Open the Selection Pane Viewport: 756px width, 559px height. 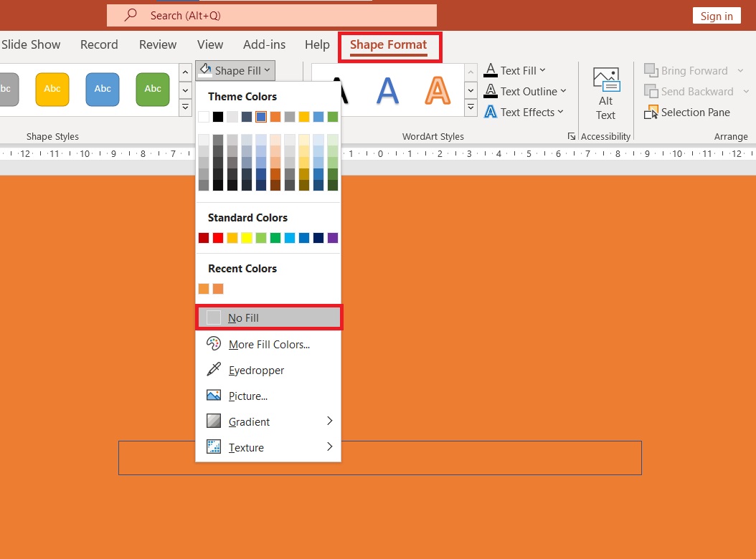pyautogui.click(x=688, y=112)
